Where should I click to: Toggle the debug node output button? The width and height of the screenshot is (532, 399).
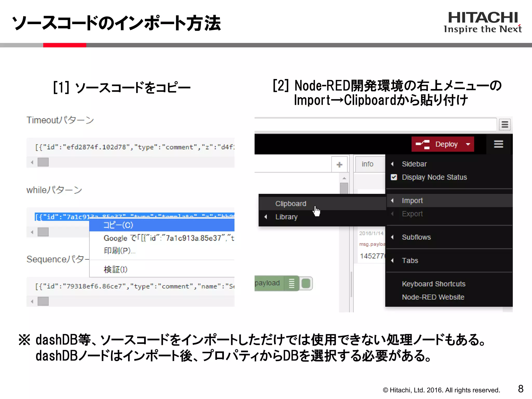[306, 283]
